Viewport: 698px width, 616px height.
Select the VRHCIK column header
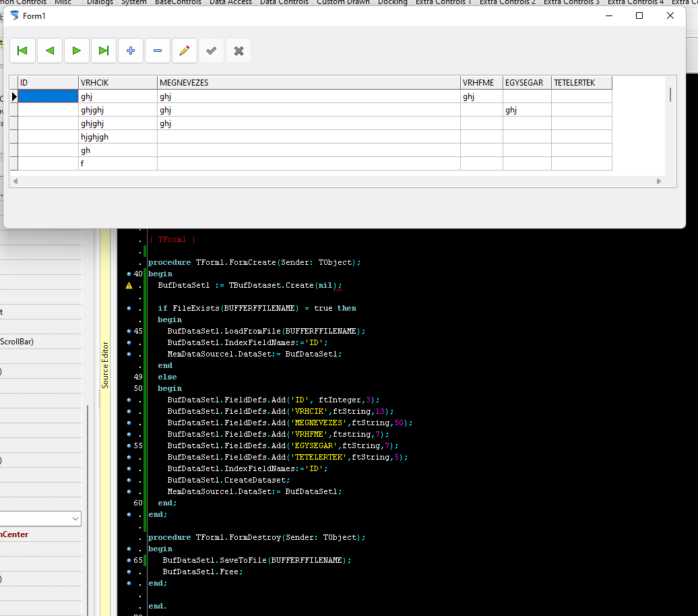[x=117, y=83]
